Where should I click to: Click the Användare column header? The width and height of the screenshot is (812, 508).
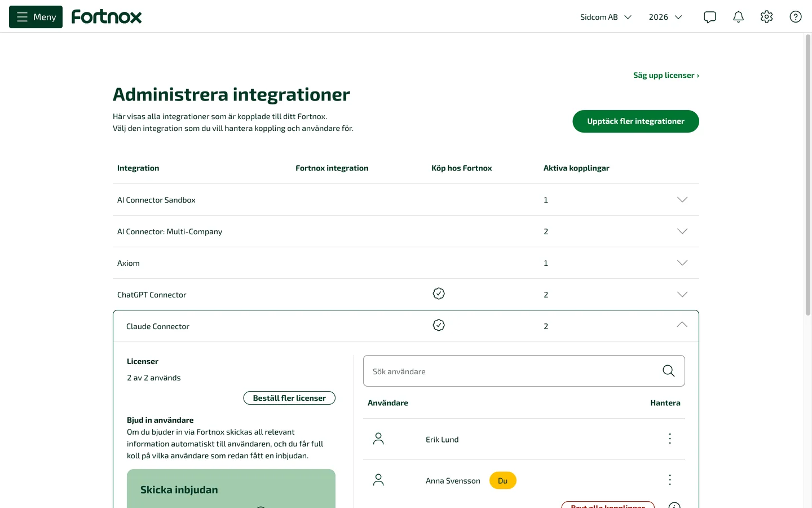(x=388, y=403)
